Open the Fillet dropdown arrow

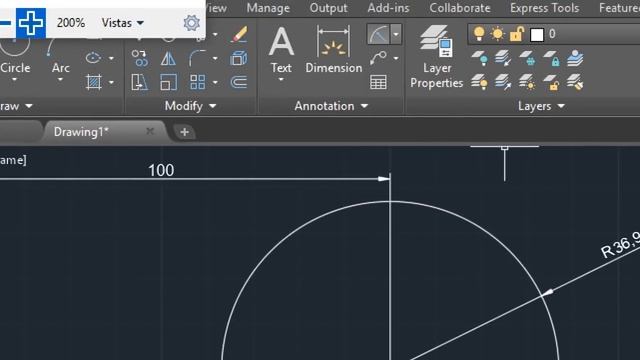(215, 58)
